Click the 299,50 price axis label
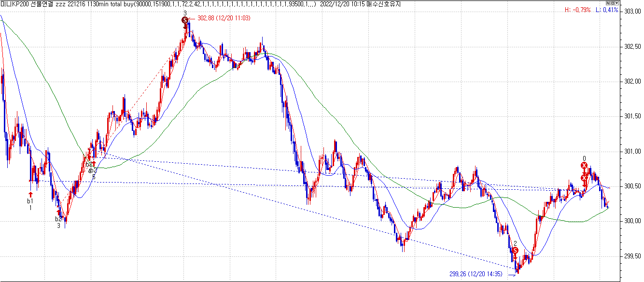The image size is (644, 282). (x=632, y=256)
